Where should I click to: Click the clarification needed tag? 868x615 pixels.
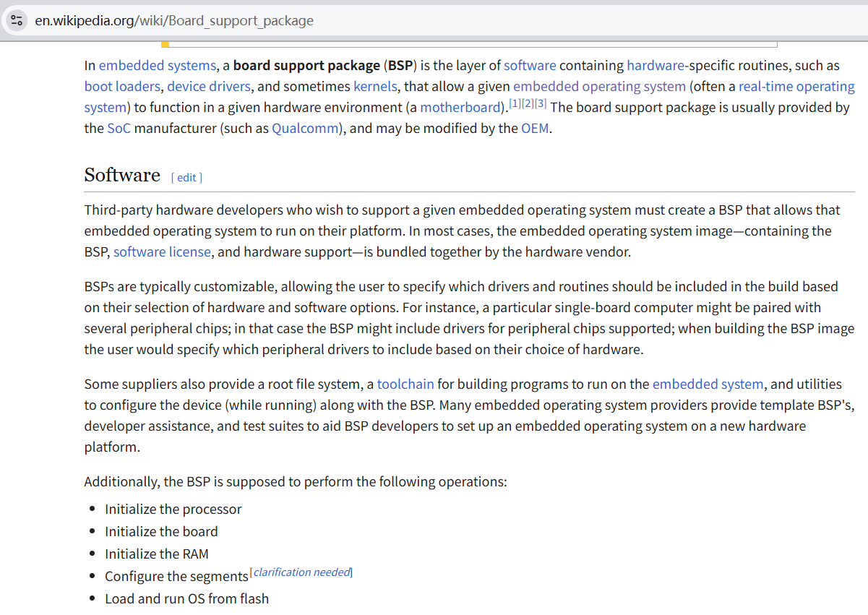coord(301,572)
